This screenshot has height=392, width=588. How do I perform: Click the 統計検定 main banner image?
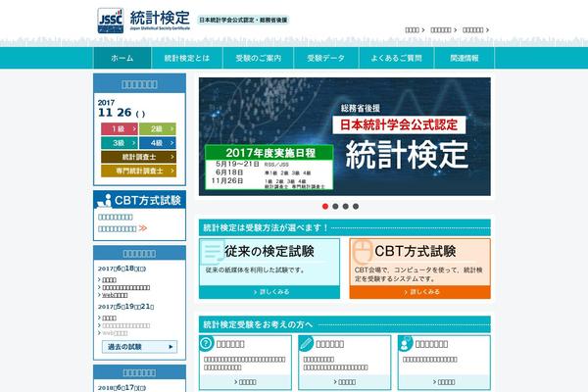pos(345,136)
